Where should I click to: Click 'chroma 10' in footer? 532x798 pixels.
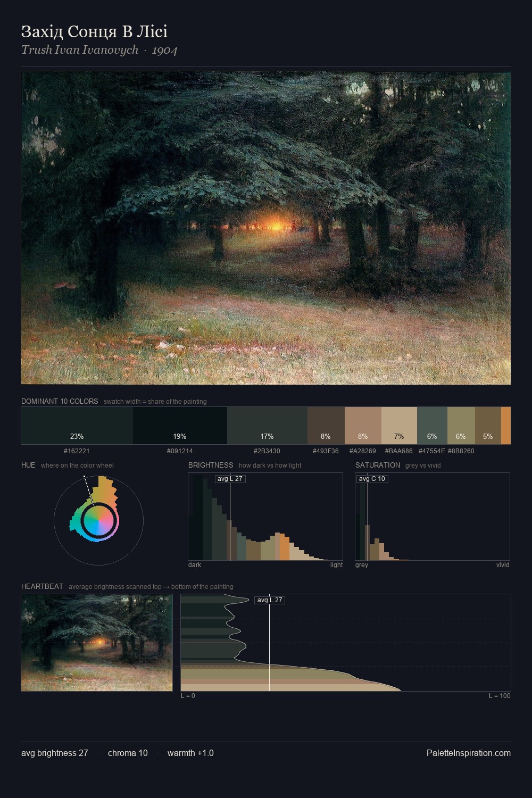pos(128,753)
